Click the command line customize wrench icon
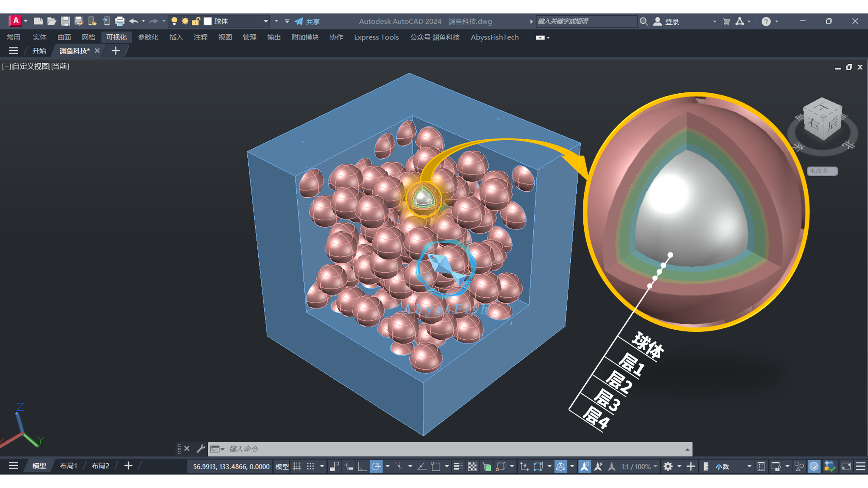The height and width of the screenshot is (488, 868). 201,449
